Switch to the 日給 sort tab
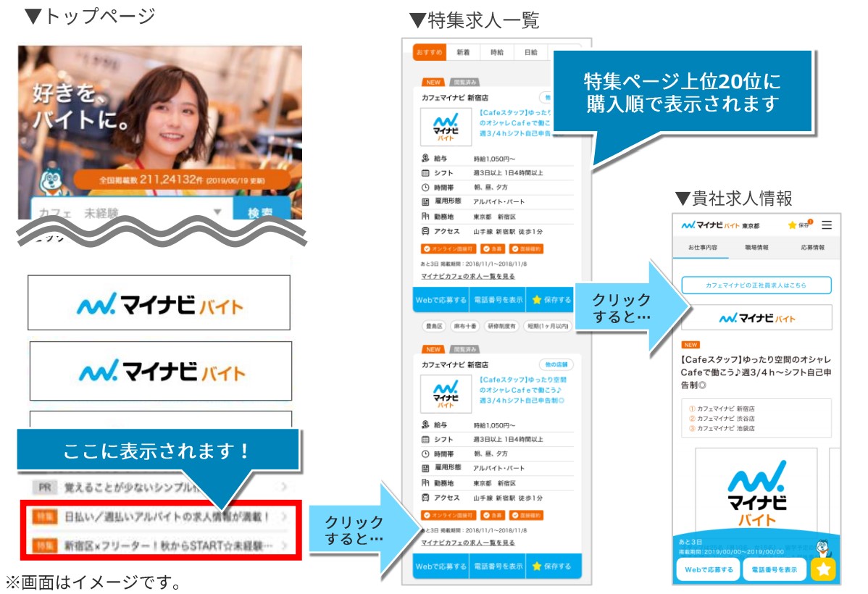The width and height of the screenshot is (868, 594). (531, 52)
